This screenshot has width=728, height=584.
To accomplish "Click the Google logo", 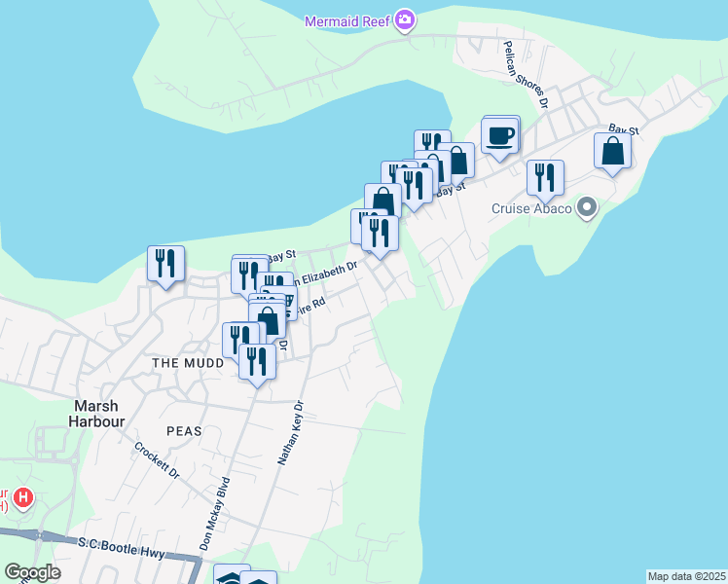I will point(32,572).
